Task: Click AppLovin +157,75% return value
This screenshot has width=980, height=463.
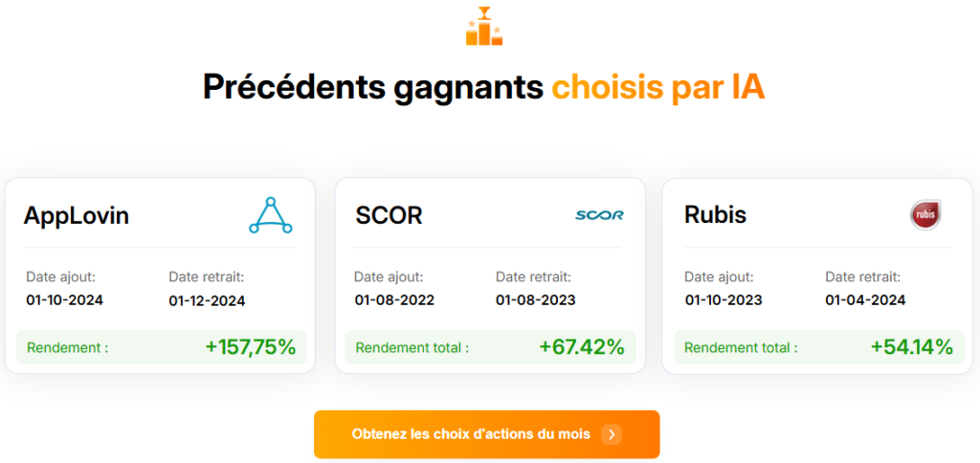Action: tap(250, 347)
